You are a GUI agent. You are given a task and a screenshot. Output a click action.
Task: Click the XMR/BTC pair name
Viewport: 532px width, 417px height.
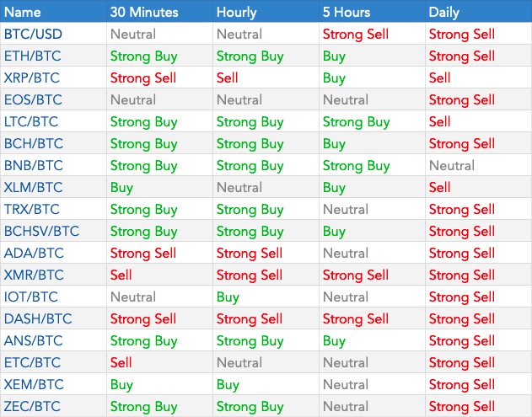[x=33, y=275]
